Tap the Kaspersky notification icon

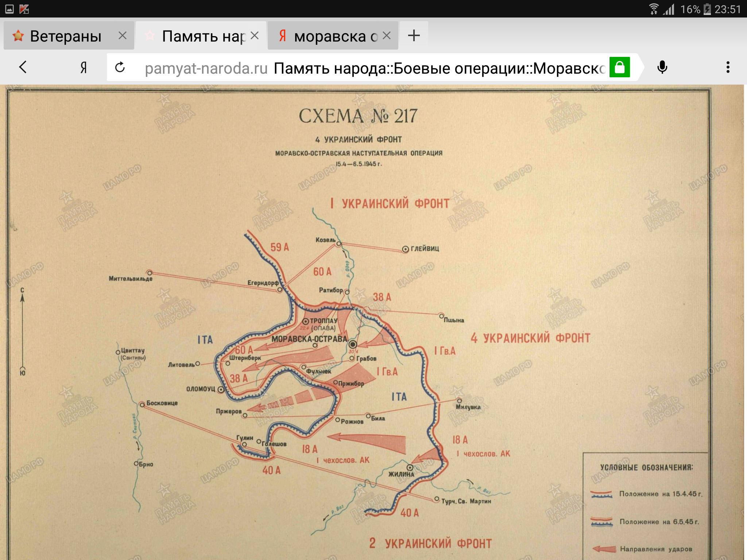click(x=24, y=9)
